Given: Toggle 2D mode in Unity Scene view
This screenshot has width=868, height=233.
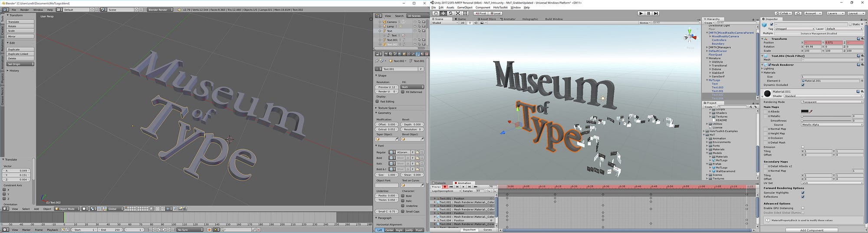Looking at the screenshot, I should click(x=463, y=23).
